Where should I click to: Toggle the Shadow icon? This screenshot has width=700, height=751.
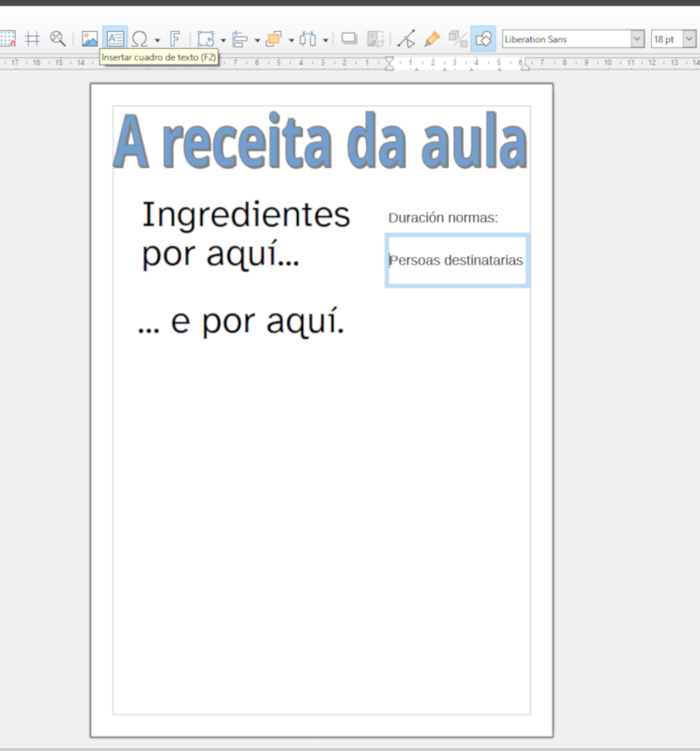349,38
